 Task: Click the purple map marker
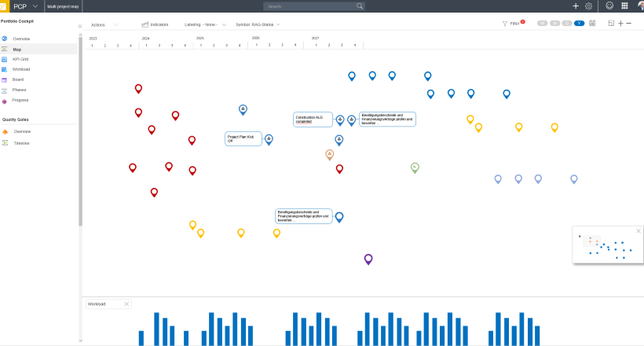tap(368, 258)
